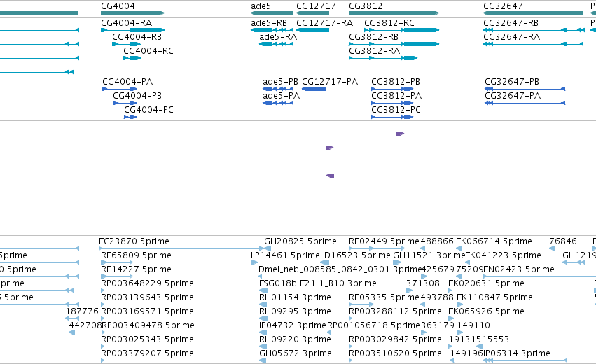Viewport: 596px width, 364px height.
Task: Click EST RE05335.5prime
Action: point(384,297)
